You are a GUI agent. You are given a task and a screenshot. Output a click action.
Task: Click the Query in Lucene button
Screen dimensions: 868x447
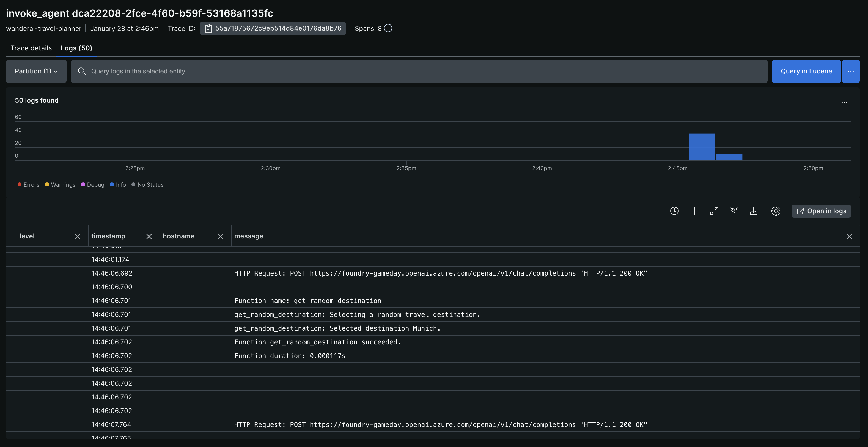tap(806, 71)
